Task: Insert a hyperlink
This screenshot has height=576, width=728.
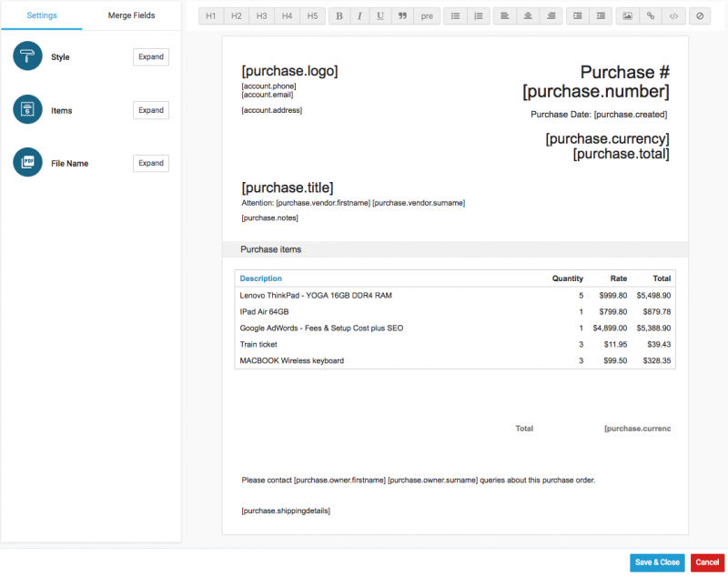Action: pyautogui.click(x=650, y=16)
